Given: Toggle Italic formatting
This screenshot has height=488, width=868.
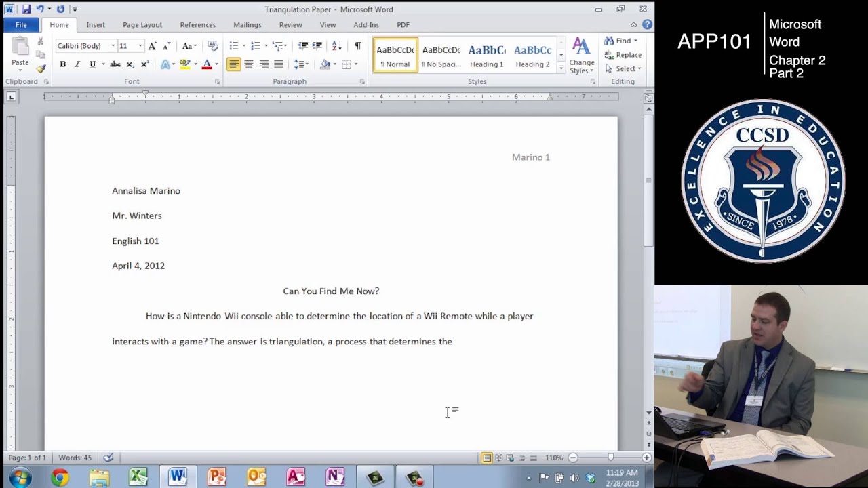Looking at the screenshot, I should pyautogui.click(x=77, y=64).
